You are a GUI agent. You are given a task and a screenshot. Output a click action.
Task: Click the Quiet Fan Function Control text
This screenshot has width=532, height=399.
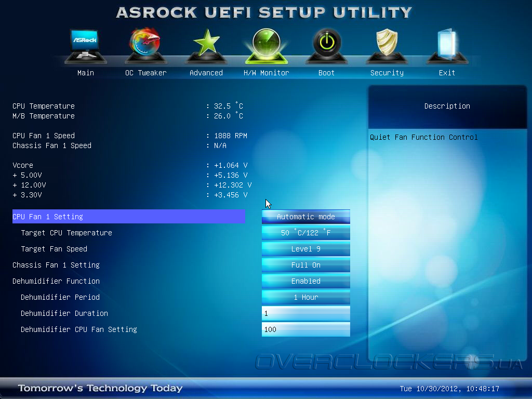click(x=424, y=137)
